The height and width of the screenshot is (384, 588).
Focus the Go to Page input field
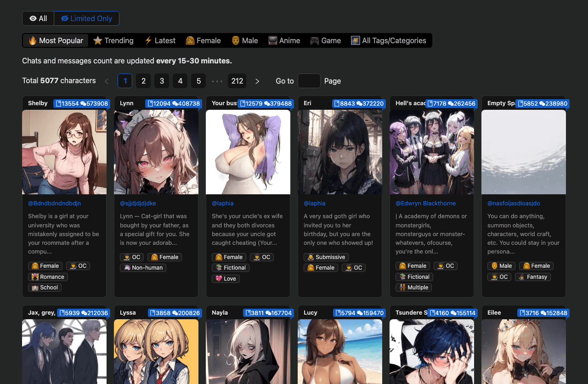pos(309,81)
